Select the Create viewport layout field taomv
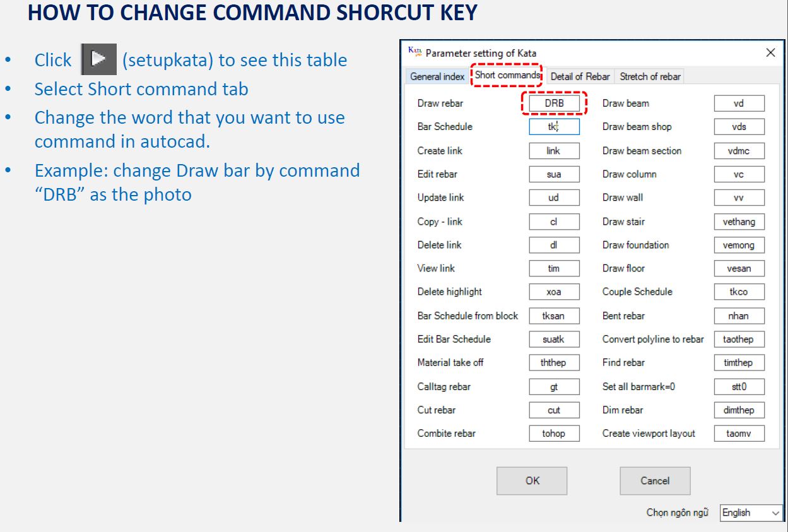This screenshot has height=532, width=788. [x=739, y=434]
